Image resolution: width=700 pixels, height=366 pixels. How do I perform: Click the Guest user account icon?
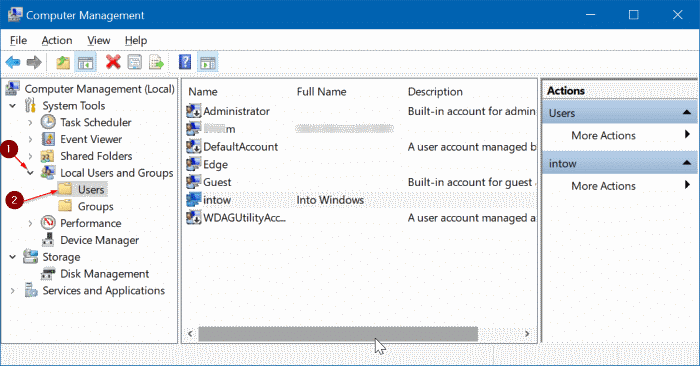pyautogui.click(x=193, y=182)
